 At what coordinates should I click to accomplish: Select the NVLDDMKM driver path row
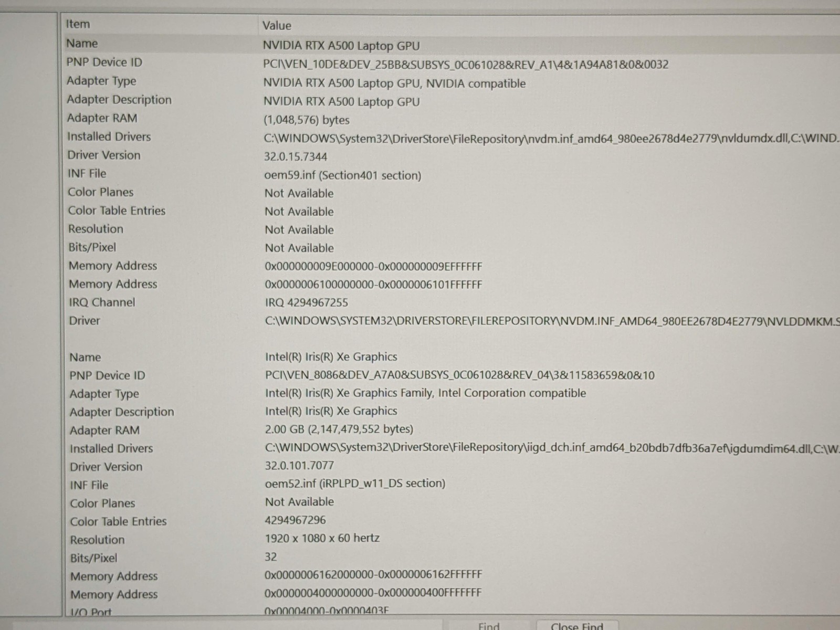tap(552, 321)
